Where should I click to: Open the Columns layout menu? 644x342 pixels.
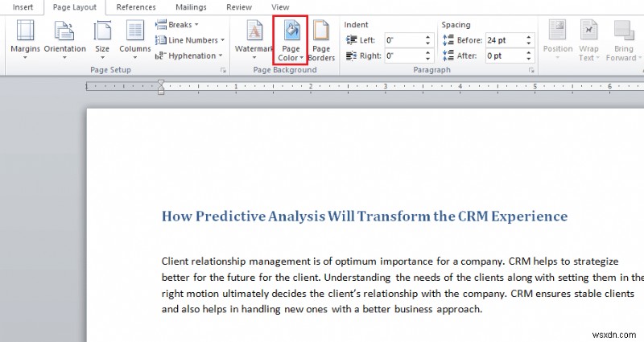pos(135,39)
